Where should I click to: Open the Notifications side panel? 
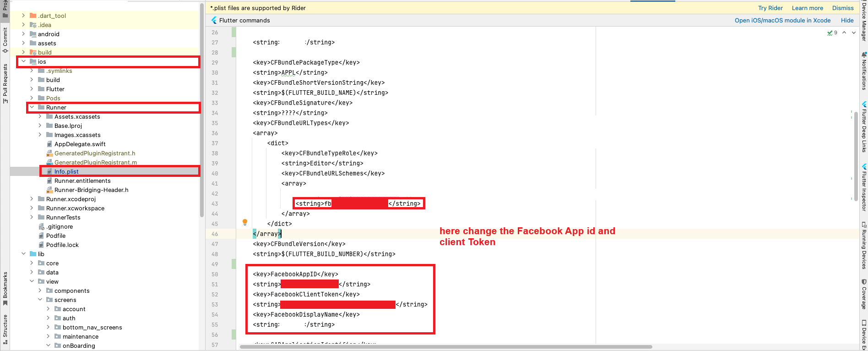864,71
